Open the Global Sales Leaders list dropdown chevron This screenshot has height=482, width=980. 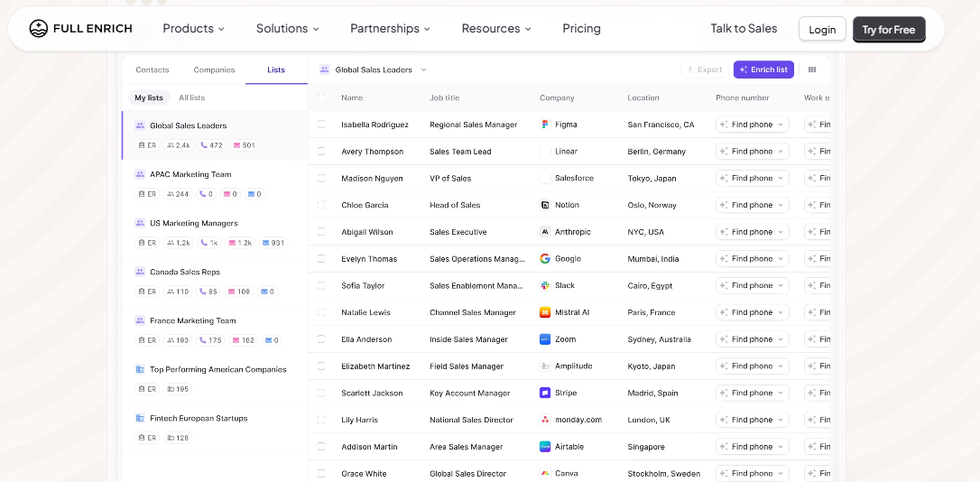tap(423, 70)
